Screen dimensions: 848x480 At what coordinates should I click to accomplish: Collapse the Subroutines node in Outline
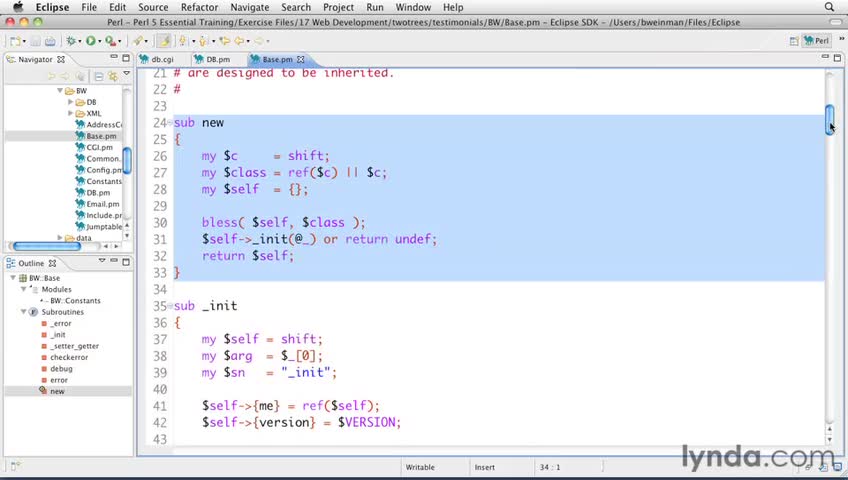click(x=23, y=312)
